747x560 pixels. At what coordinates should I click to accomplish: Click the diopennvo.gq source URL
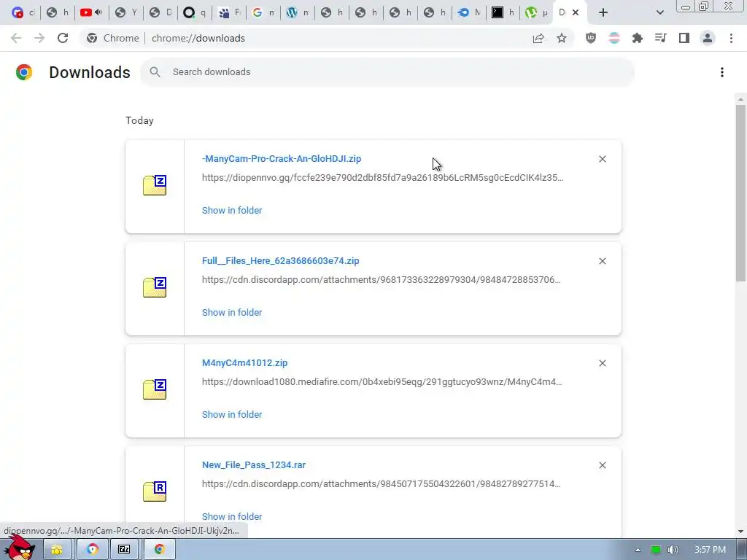[382, 178]
